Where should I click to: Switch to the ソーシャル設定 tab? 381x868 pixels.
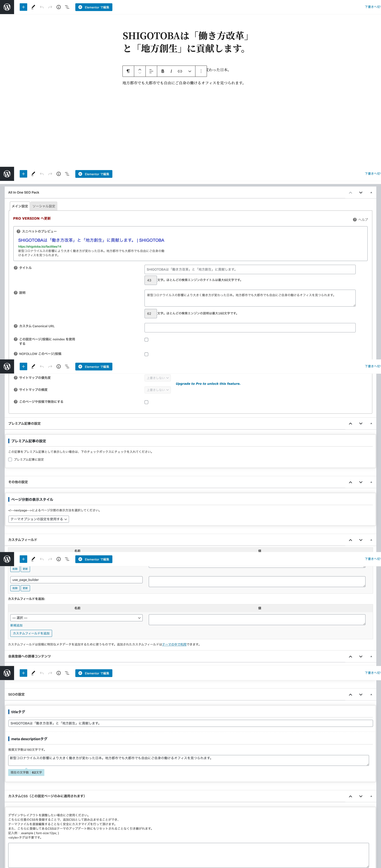44,206
